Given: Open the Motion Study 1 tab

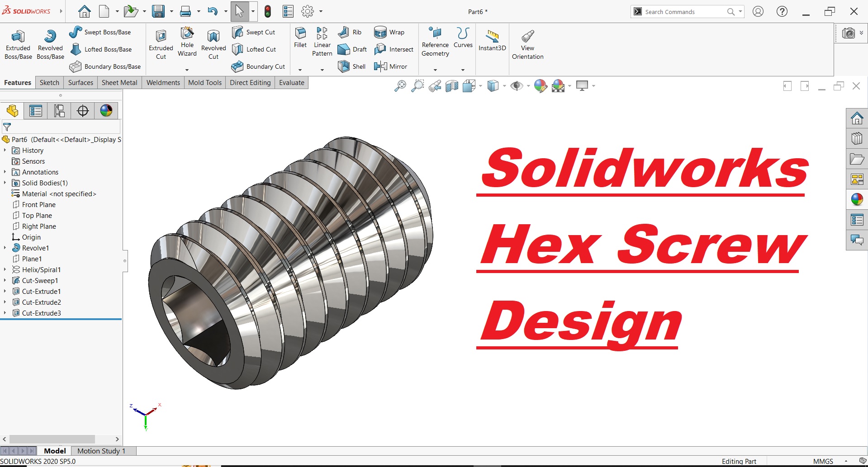Looking at the screenshot, I should pos(101,451).
